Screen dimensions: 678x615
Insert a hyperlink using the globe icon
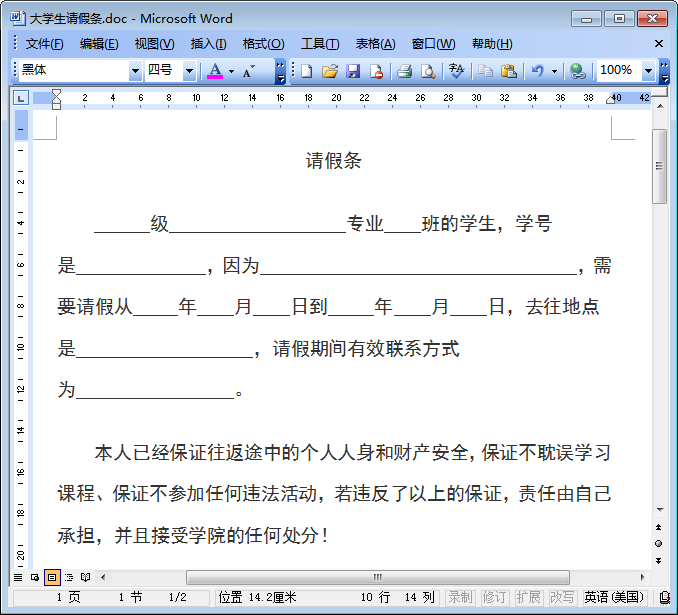point(577,71)
